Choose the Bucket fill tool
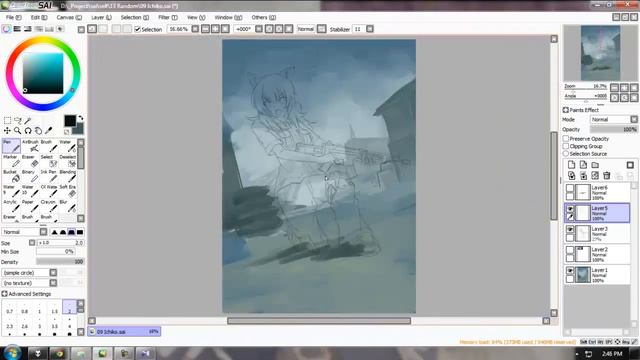 click(11, 176)
